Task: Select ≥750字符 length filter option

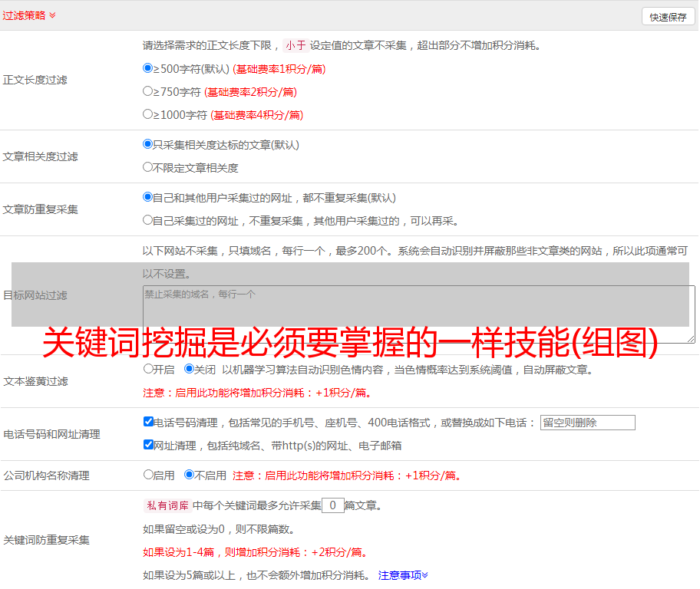Action: click(x=148, y=91)
